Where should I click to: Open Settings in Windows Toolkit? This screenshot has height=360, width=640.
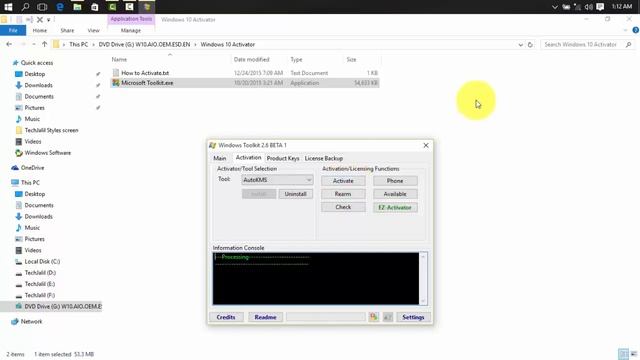(x=413, y=317)
